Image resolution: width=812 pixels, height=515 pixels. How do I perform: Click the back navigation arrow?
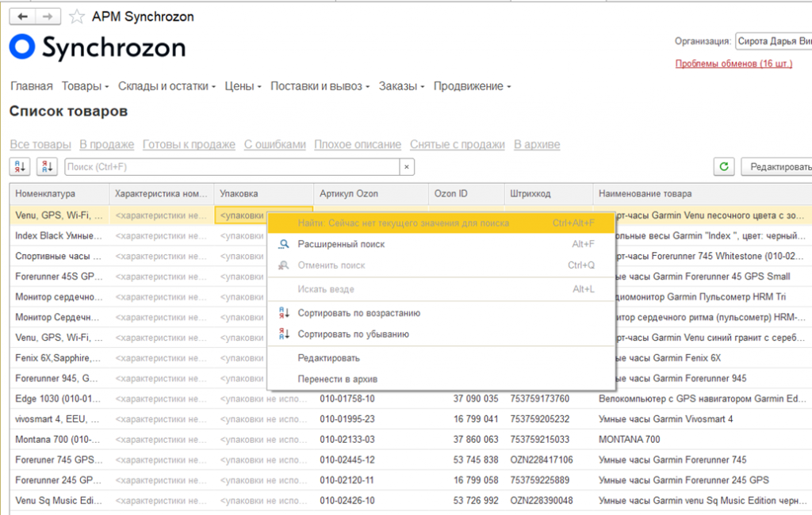[22, 17]
